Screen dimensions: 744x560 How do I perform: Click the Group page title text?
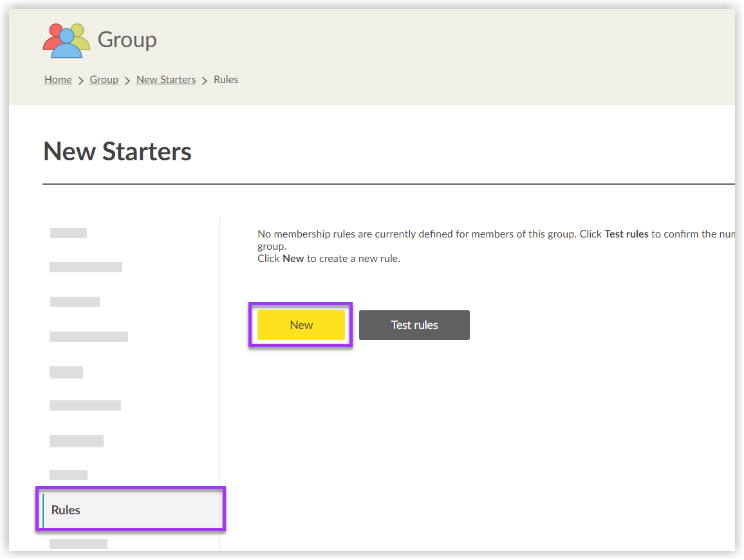[x=127, y=40]
